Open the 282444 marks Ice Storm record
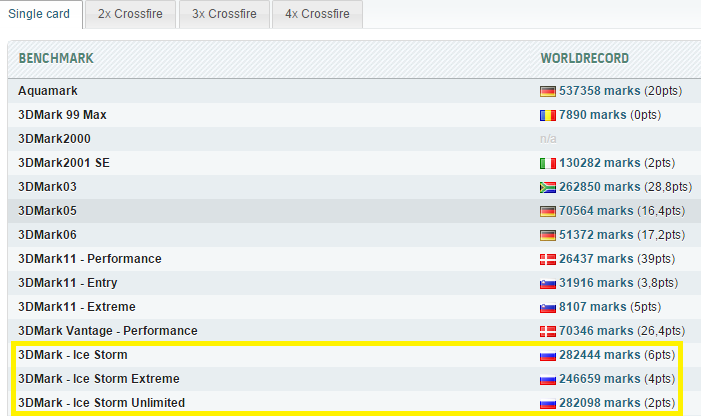The width and height of the screenshot is (701, 416). pos(599,355)
